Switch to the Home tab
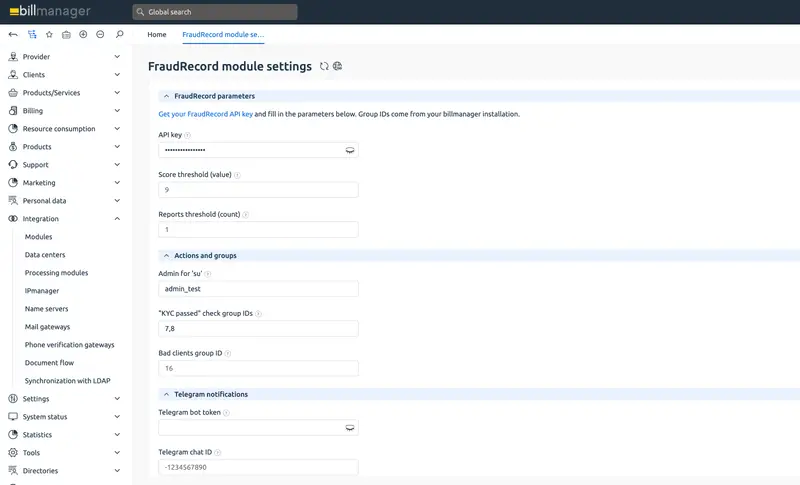This screenshot has width=800, height=485. [x=157, y=35]
